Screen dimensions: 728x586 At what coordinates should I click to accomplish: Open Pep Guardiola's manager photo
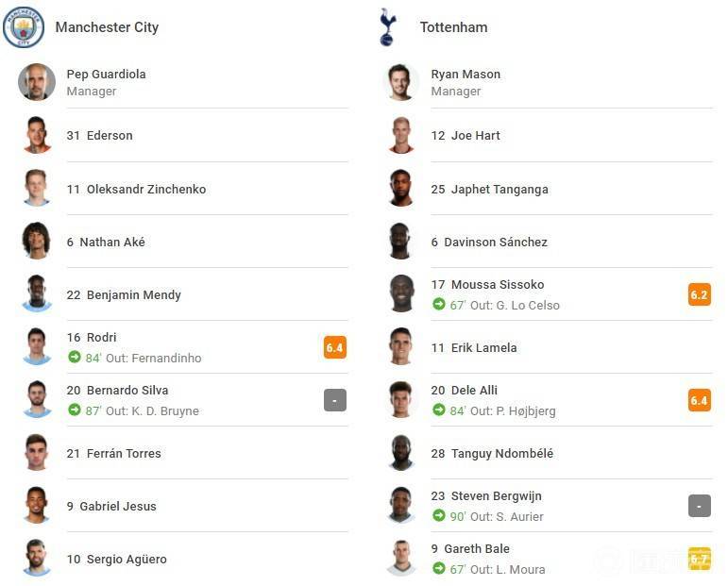click(37, 82)
